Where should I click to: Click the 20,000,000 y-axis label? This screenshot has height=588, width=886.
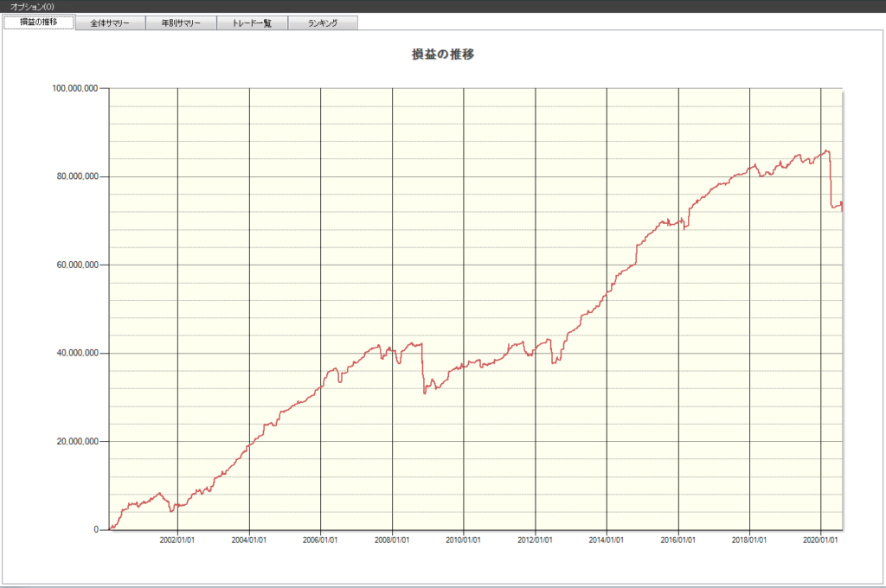(x=77, y=441)
